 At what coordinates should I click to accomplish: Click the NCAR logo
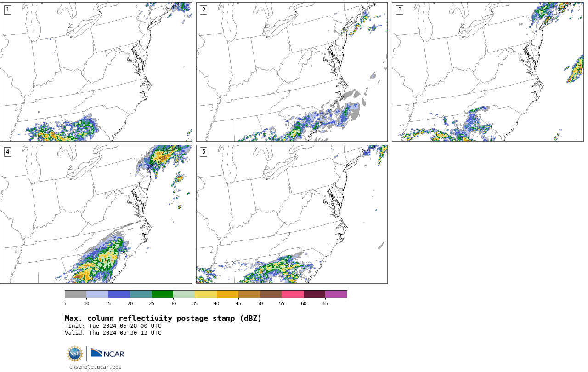coord(107,353)
